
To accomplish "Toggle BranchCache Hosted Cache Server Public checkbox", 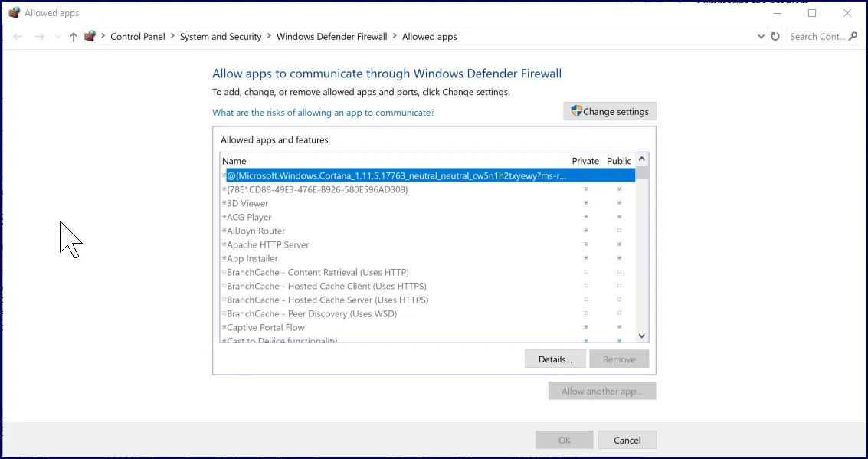I will [x=620, y=300].
